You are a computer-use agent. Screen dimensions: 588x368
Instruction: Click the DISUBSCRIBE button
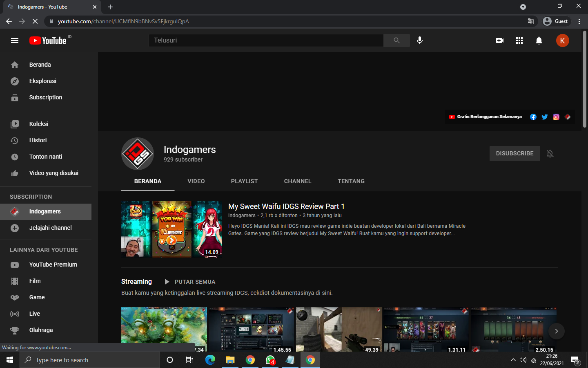pyautogui.click(x=514, y=153)
